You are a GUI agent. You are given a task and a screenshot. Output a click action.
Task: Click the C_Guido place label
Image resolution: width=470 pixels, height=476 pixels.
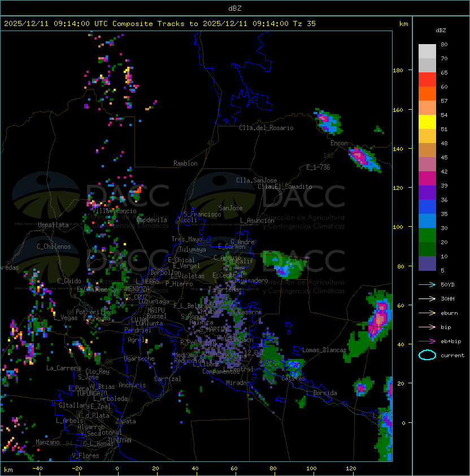(69, 281)
